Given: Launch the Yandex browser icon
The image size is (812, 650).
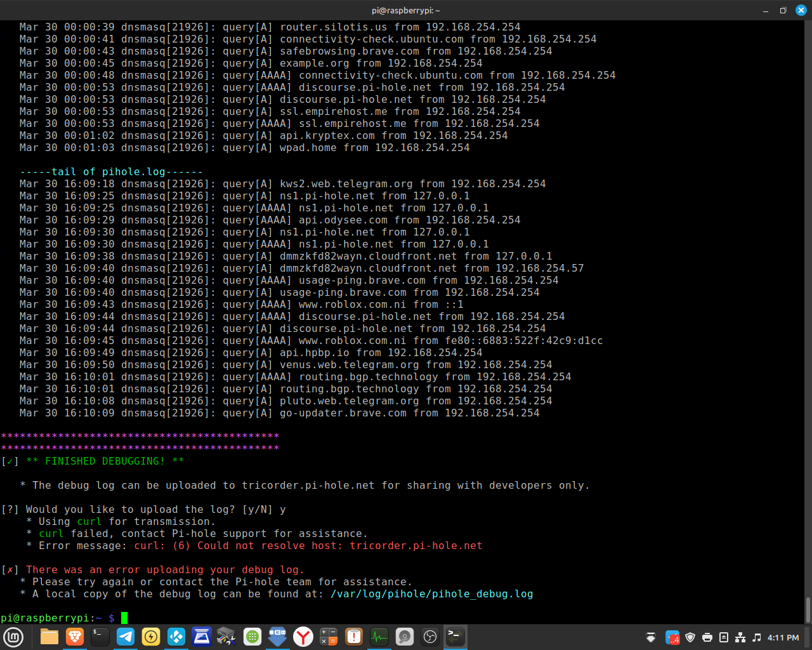Looking at the screenshot, I should click(303, 637).
